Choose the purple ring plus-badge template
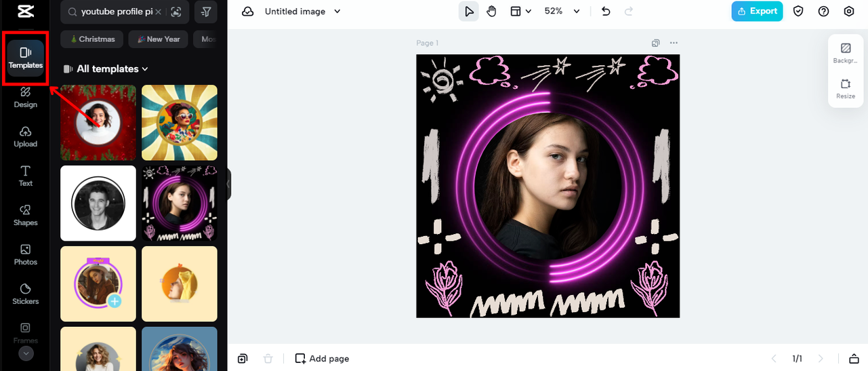 click(x=98, y=284)
